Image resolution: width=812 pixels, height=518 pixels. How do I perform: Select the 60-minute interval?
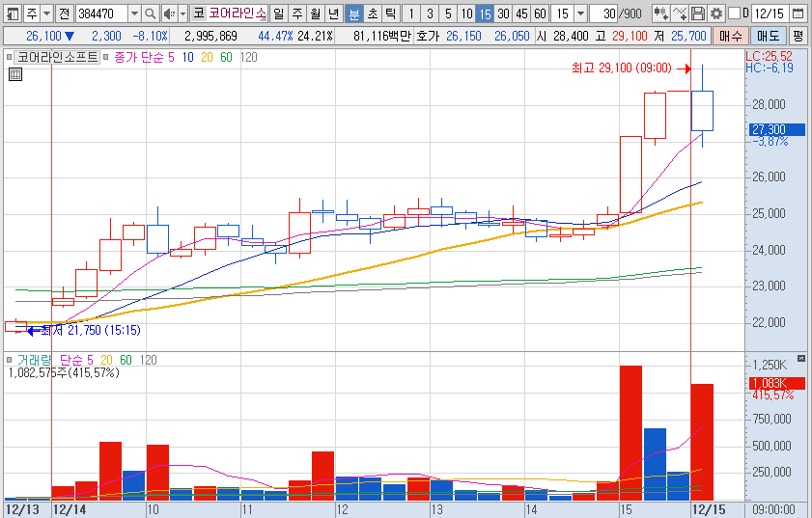[x=540, y=14]
